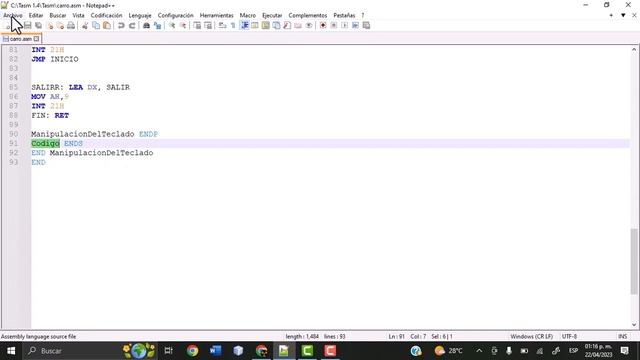Screen dimensions: 640x360
Task: Open Google Chrome from the taskbar
Action: [192, 351]
